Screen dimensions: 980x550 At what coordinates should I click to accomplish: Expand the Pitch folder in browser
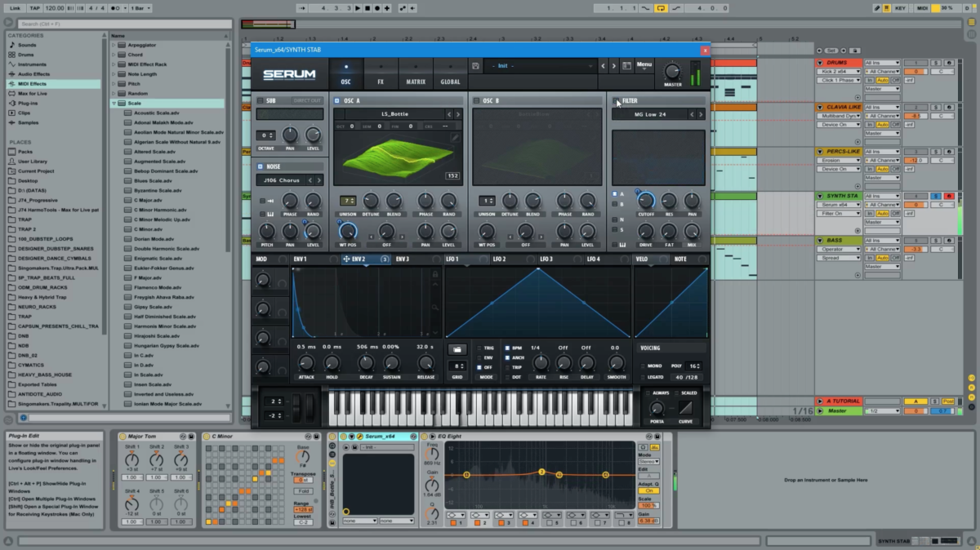(114, 84)
